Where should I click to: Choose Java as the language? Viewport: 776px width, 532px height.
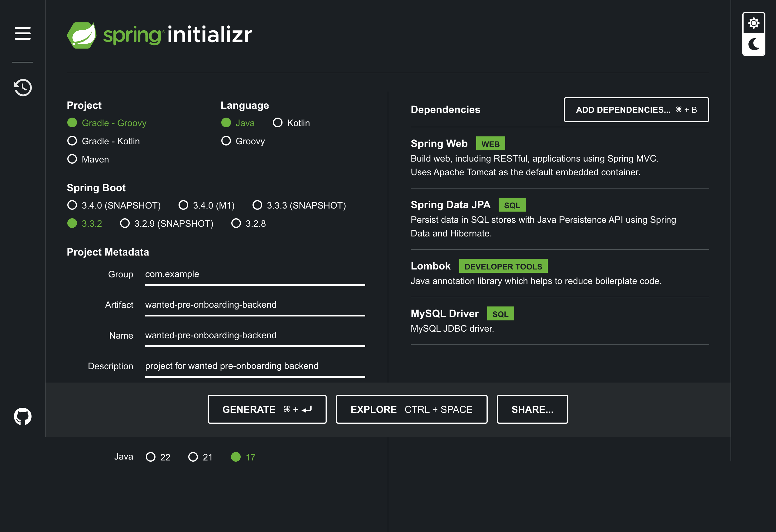(238, 123)
